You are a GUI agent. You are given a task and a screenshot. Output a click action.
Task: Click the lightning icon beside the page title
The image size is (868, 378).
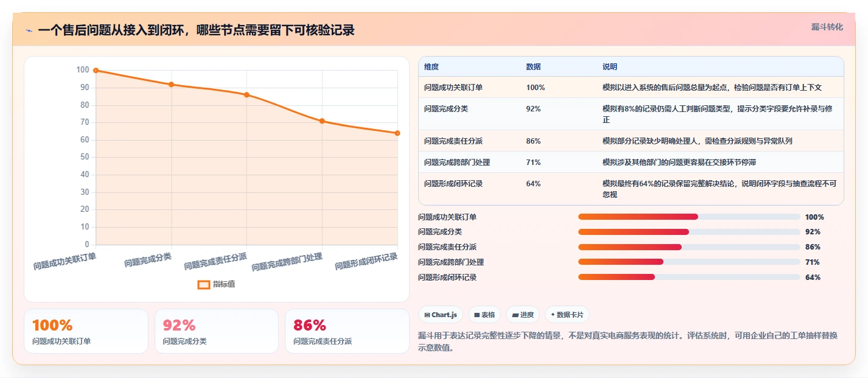29,30
